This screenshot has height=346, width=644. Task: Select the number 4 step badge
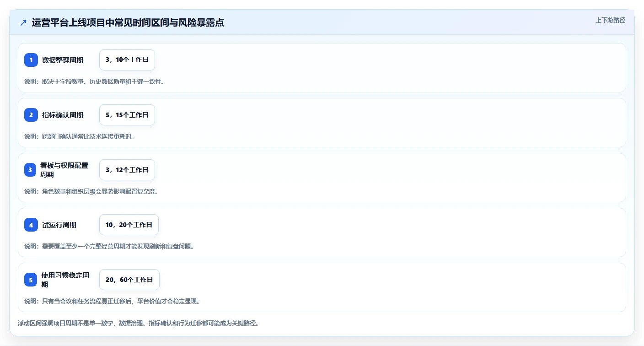[x=31, y=225]
